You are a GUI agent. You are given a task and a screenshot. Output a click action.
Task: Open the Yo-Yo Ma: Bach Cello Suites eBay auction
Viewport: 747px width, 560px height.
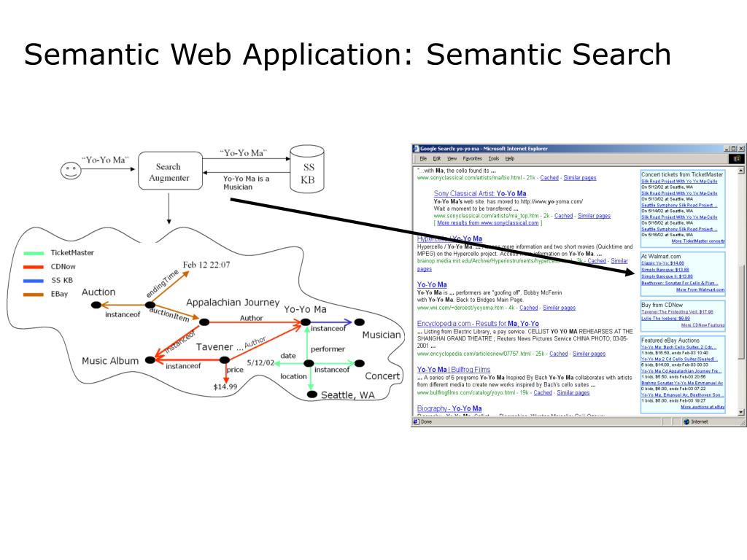click(679, 348)
